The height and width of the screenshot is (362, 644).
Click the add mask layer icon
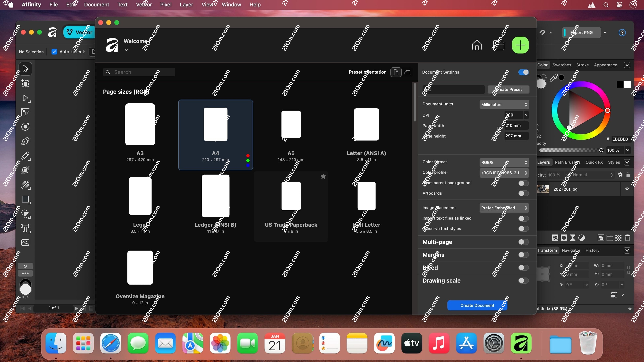tap(564, 238)
